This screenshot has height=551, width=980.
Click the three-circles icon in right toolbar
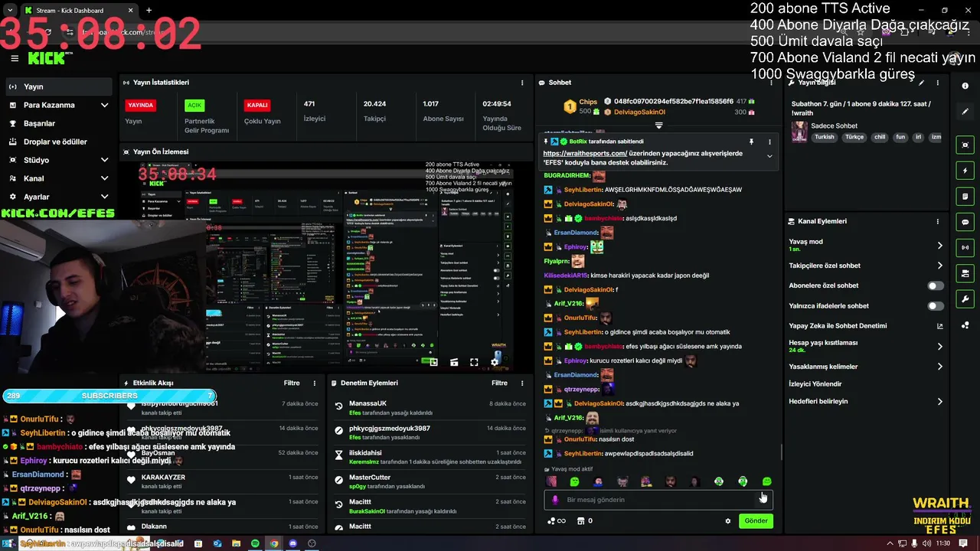click(965, 324)
